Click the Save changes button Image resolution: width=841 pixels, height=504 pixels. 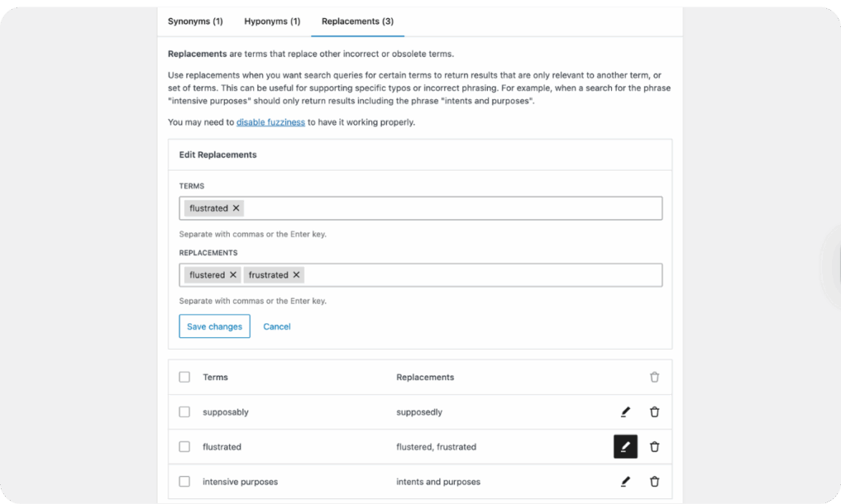pyautogui.click(x=214, y=326)
